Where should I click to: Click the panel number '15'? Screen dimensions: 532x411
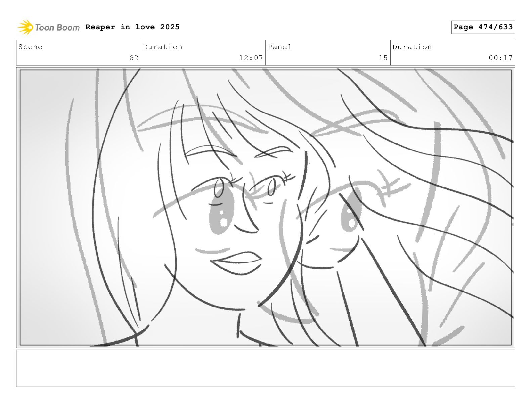[383, 58]
